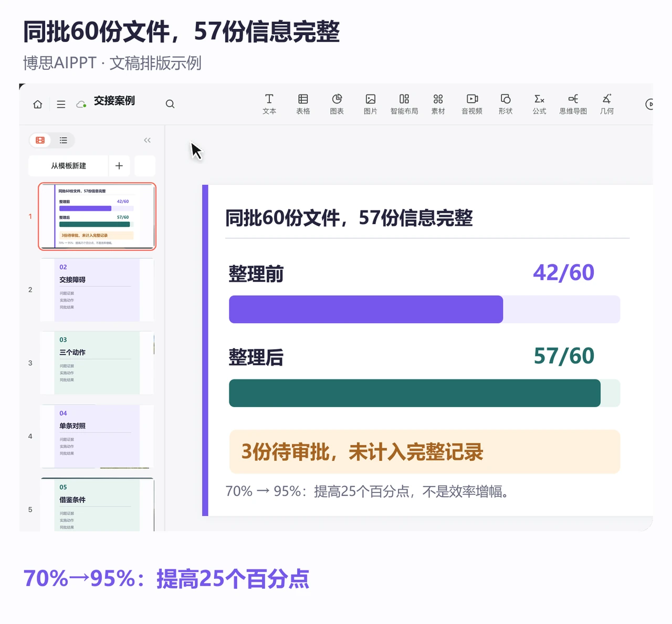Insert a chart using 图表
Viewport: 672px width, 624px height.
coord(337,104)
